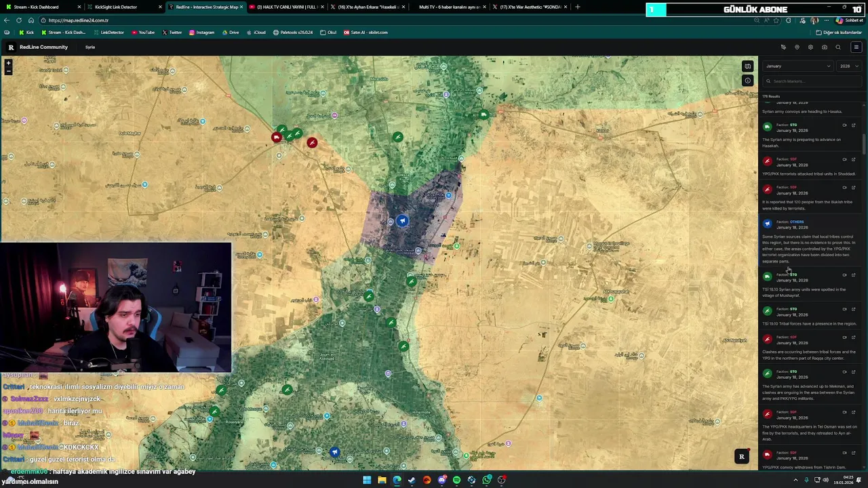Click the camera screenshot icon in the header

tap(824, 47)
